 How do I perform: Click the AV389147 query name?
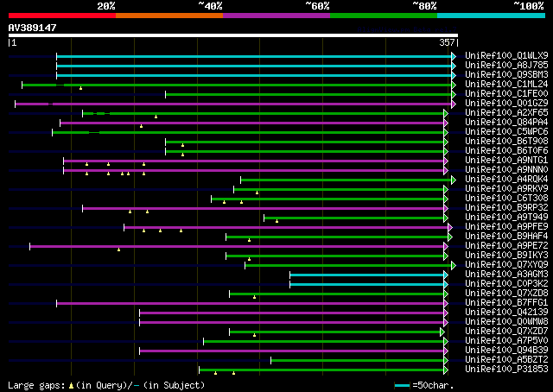[x=33, y=28]
